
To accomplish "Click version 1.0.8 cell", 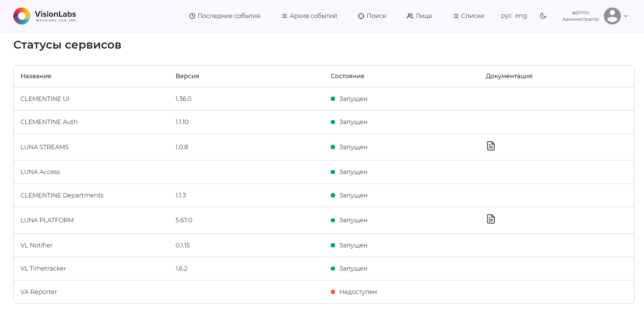I will click(x=182, y=147).
